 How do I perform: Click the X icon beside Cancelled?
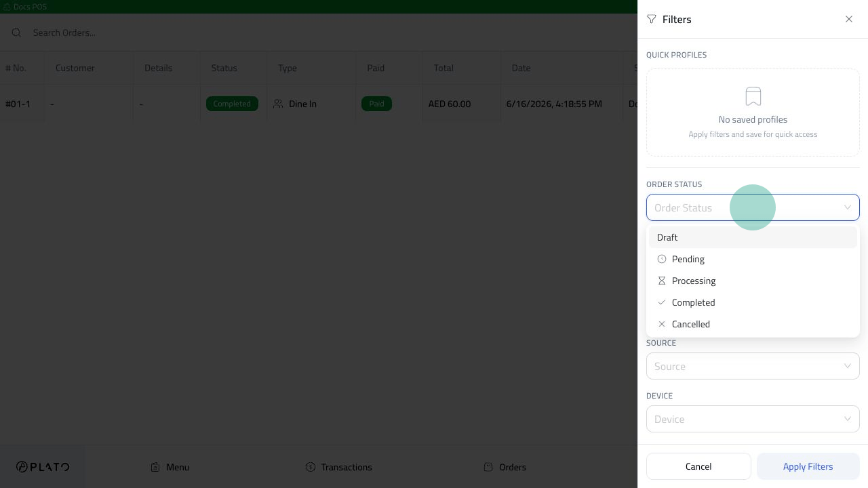pos(662,324)
